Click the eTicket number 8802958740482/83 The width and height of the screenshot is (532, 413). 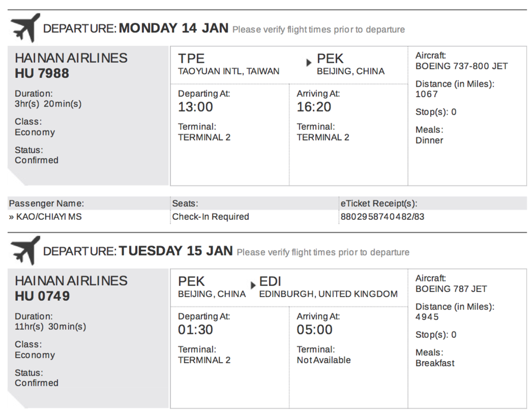pyautogui.click(x=382, y=217)
